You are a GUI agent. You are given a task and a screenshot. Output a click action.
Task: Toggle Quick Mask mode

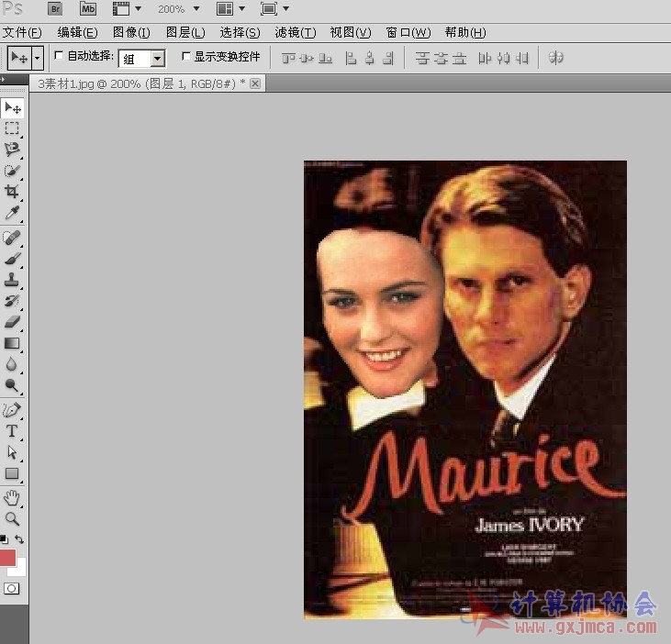(12, 588)
